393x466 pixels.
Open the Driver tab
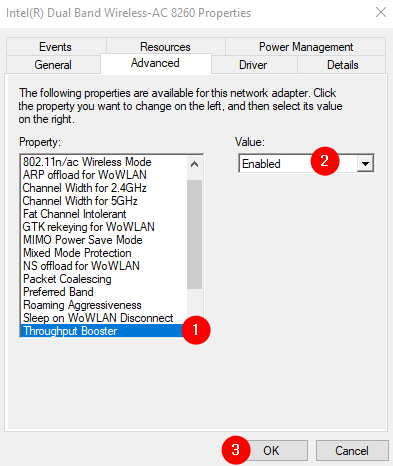click(253, 65)
